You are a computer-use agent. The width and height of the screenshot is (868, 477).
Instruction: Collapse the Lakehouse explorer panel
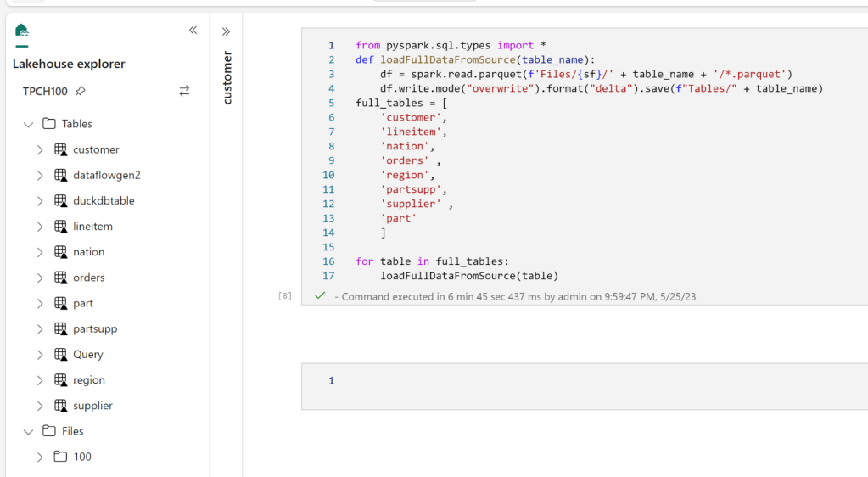pos(193,31)
